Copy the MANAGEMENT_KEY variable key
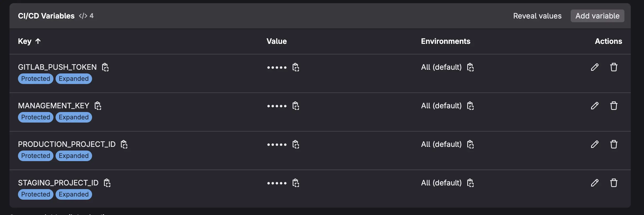 [98, 106]
